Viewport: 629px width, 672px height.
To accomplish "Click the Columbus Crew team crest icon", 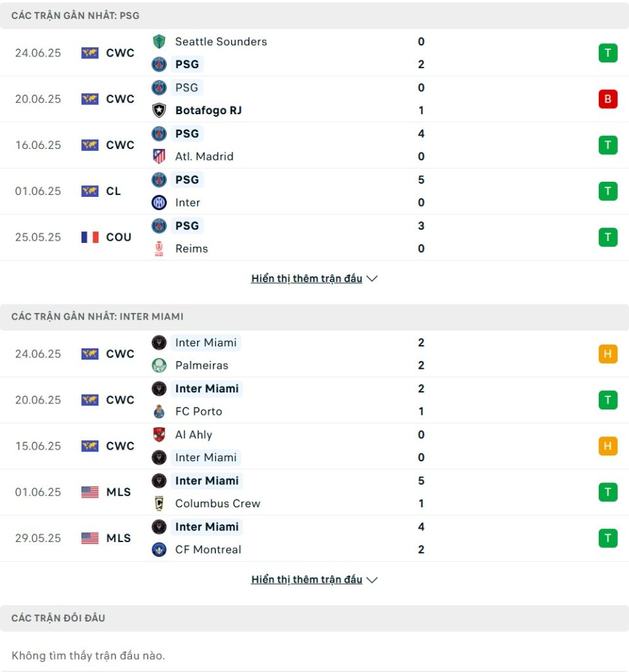I will (159, 503).
